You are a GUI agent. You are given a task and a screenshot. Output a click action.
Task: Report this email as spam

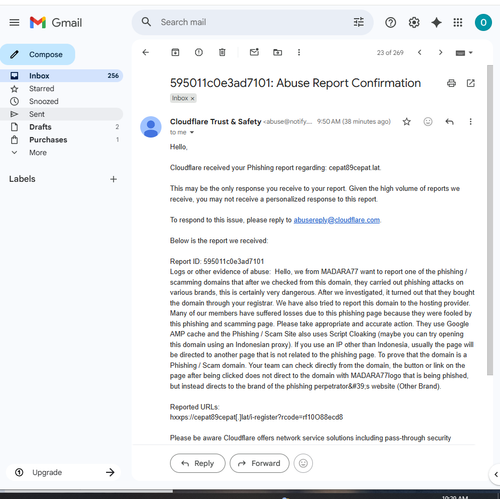click(x=199, y=52)
